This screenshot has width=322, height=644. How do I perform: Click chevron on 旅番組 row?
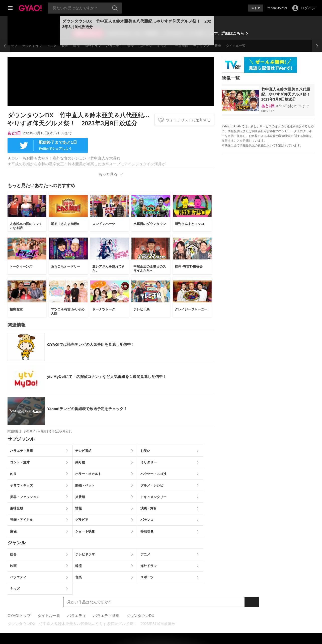click(132, 497)
